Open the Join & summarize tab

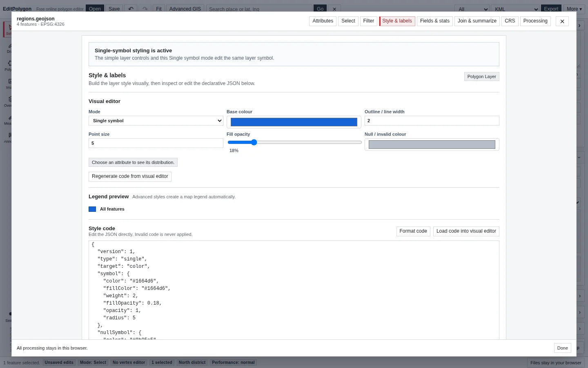pyautogui.click(x=477, y=21)
